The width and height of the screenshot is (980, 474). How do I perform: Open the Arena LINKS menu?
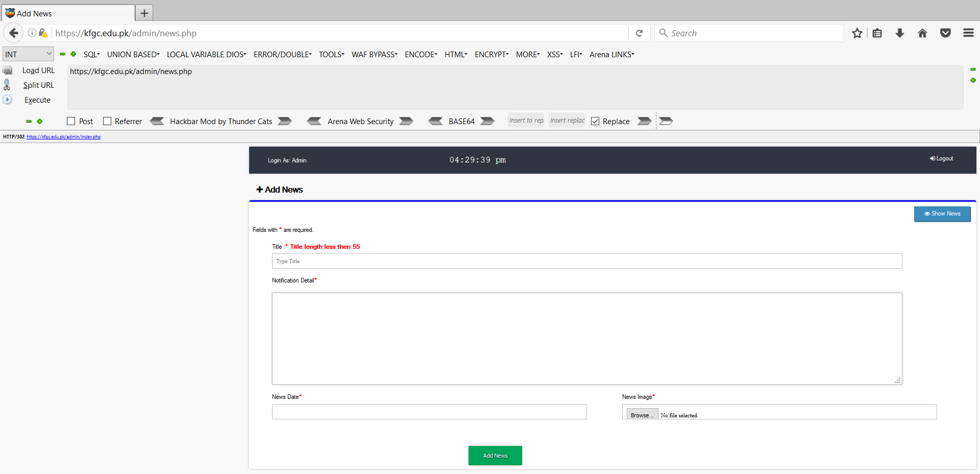tap(612, 54)
